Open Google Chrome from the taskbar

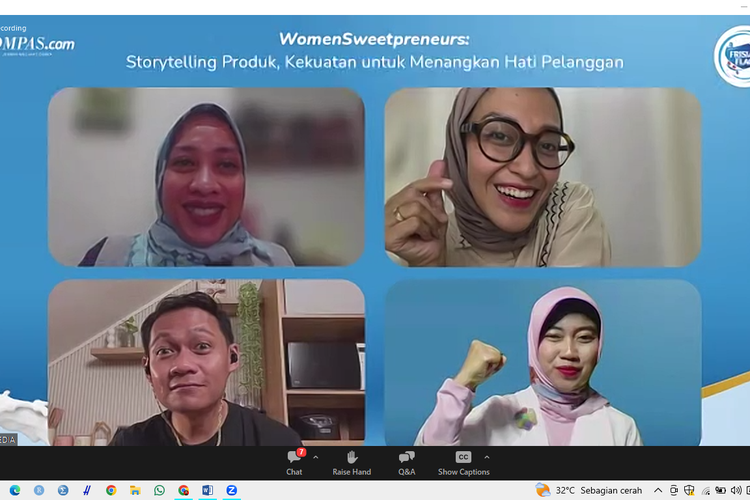111,490
